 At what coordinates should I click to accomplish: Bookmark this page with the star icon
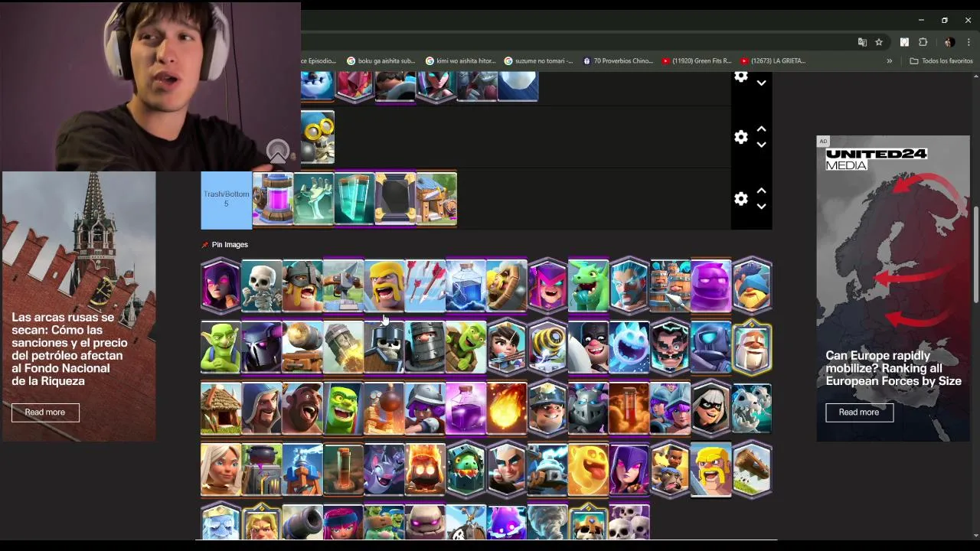tap(879, 42)
